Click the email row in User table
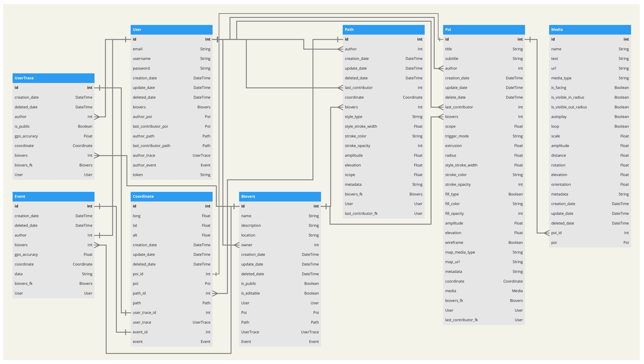Screen dimensions: 644x364 click(x=171, y=49)
